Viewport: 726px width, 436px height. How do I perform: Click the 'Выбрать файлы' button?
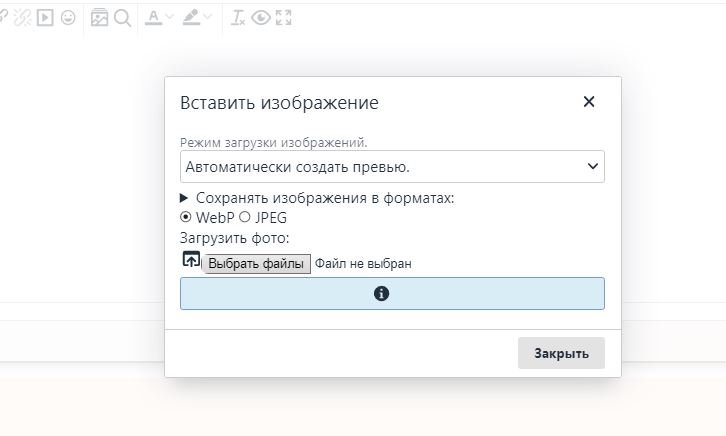click(x=257, y=264)
